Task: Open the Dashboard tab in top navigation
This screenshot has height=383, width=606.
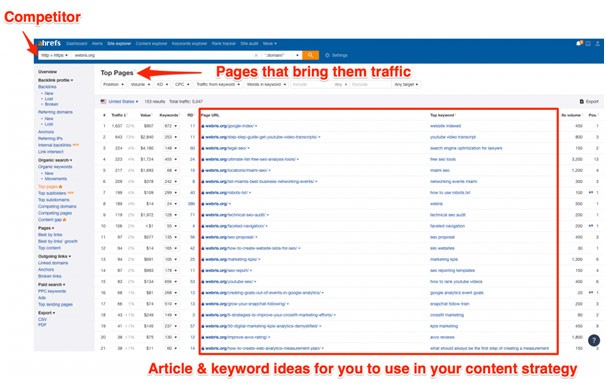Action: coord(77,43)
